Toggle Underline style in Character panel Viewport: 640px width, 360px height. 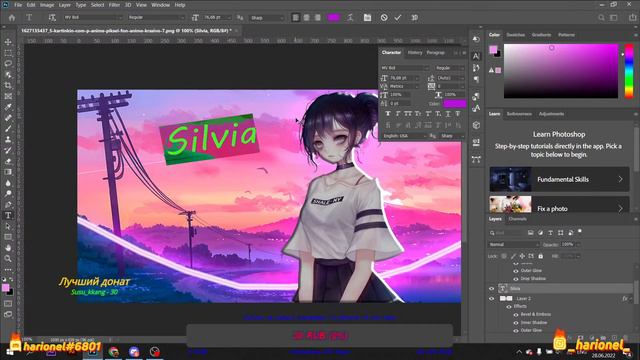coord(448,113)
